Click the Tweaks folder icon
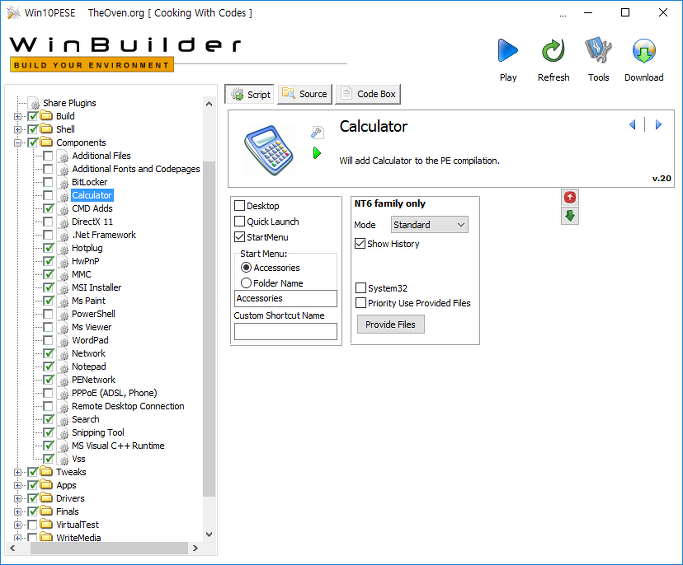The image size is (683, 565). coord(46,471)
